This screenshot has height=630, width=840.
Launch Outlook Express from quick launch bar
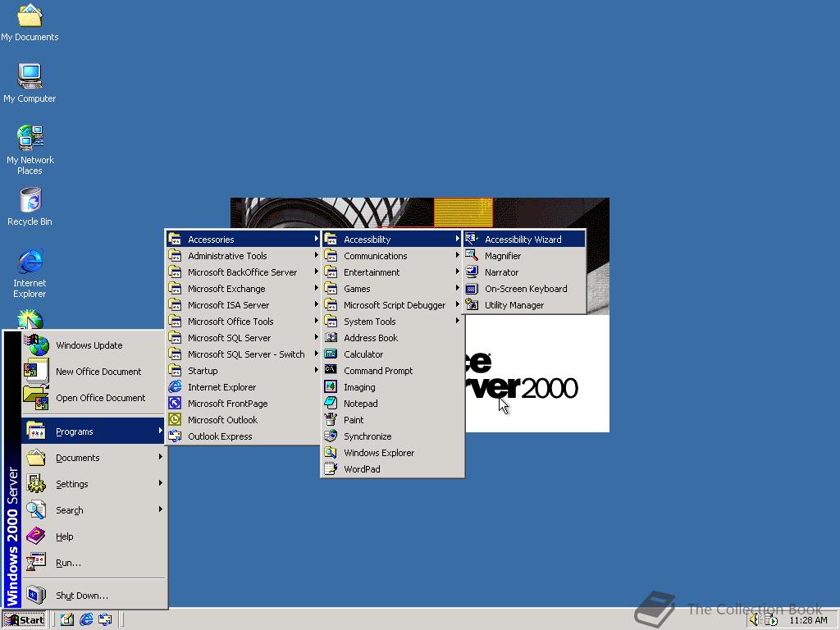[106, 620]
